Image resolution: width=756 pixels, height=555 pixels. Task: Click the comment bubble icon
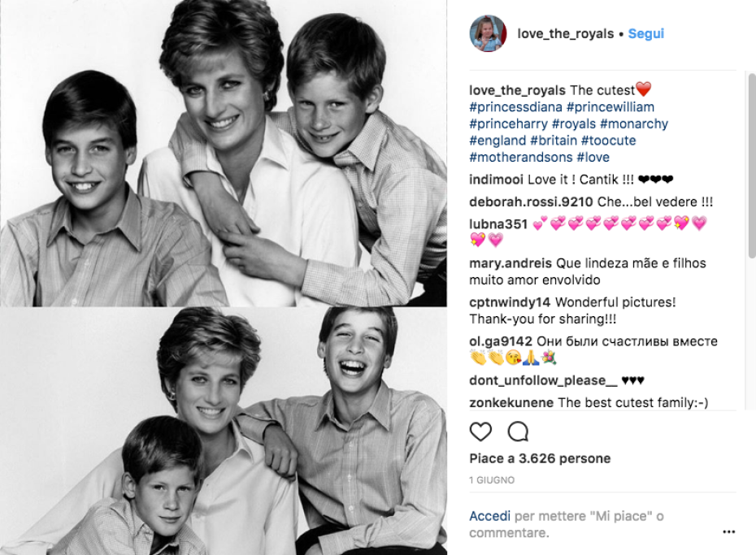[x=518, y=431]
